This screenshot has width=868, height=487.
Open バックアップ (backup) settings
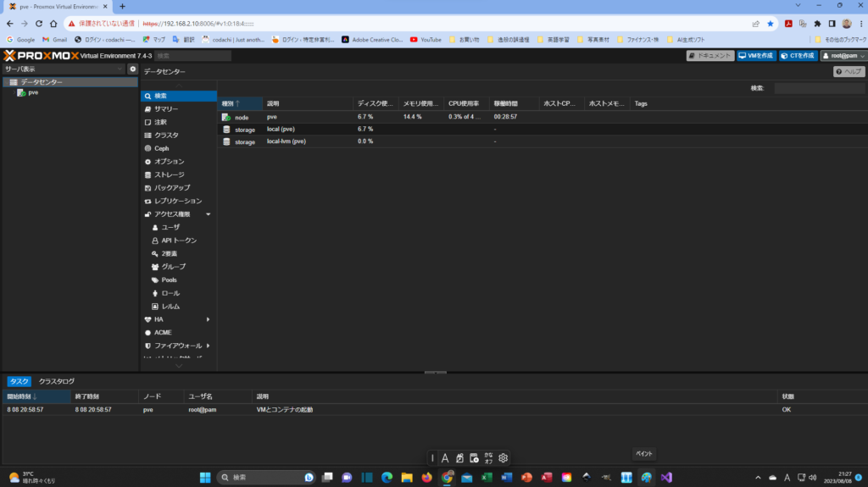coord(171,187)
